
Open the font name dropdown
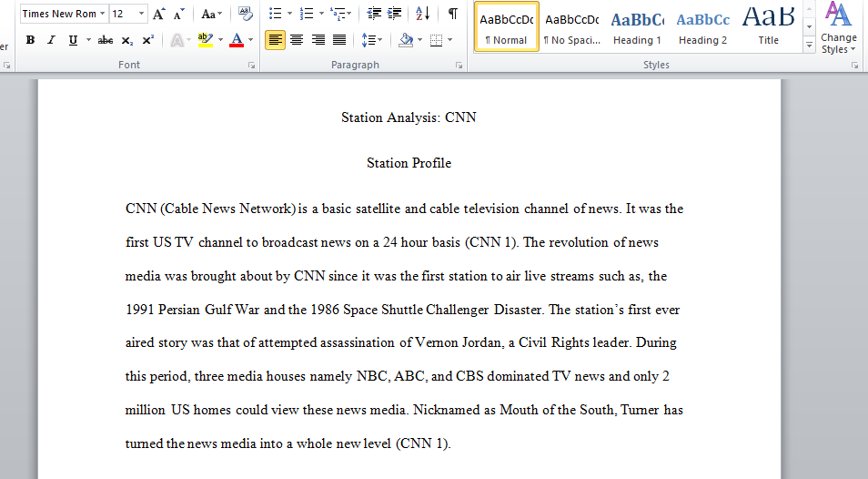point(102,14)
